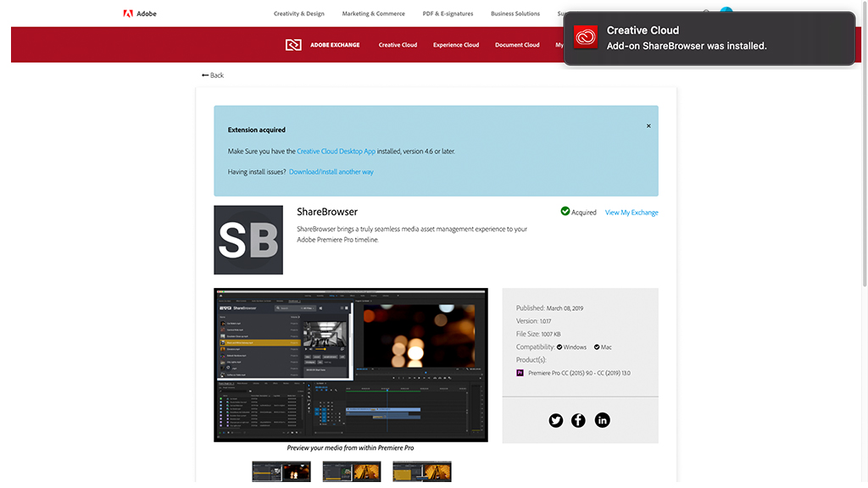868x488 pixels.
Task: Select the first preview thumbnail
Action: (x=281, y=471)
